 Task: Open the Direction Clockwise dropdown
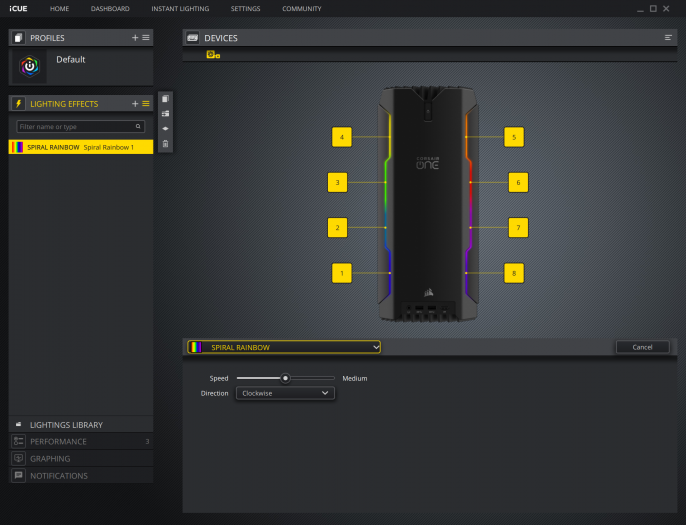pos(285,393)
